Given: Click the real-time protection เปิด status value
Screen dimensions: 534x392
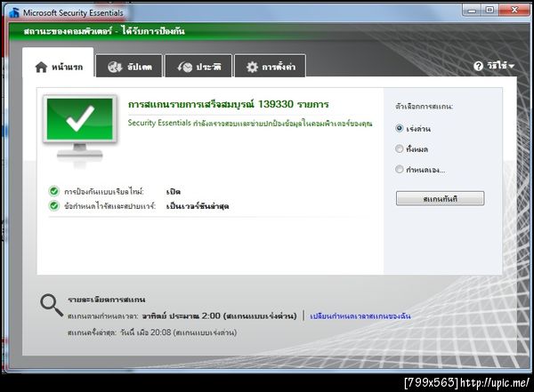Looking at the screenshot, I should pyautogui.click(x=174, y=192).
